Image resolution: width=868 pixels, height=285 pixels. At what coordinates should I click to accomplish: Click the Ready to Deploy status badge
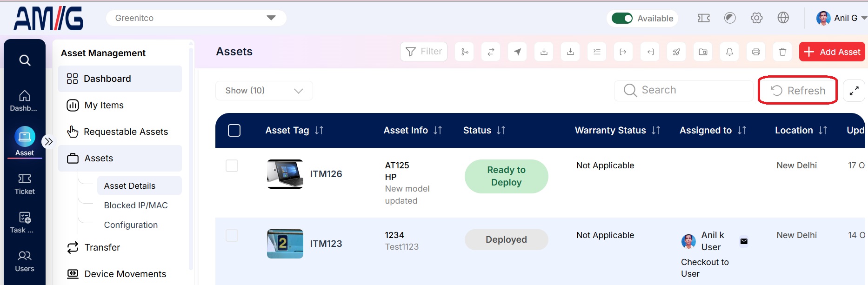point(506,176)
